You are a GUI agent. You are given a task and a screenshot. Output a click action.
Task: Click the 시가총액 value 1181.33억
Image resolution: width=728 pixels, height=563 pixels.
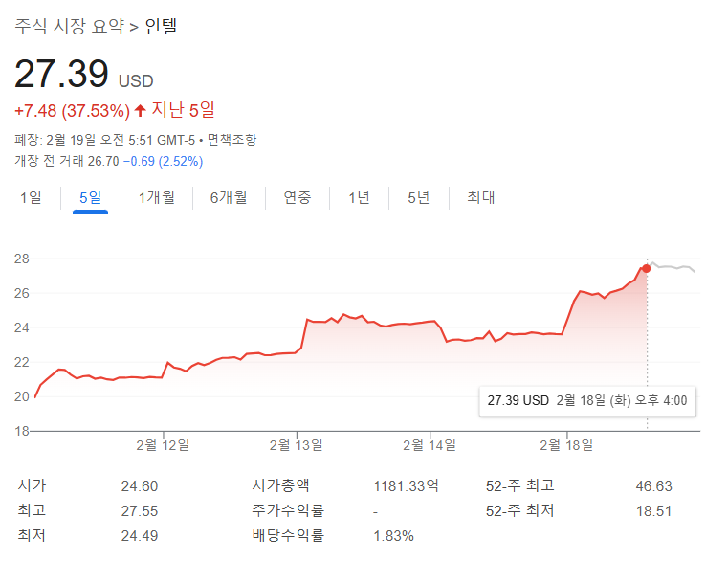(406, 485)
